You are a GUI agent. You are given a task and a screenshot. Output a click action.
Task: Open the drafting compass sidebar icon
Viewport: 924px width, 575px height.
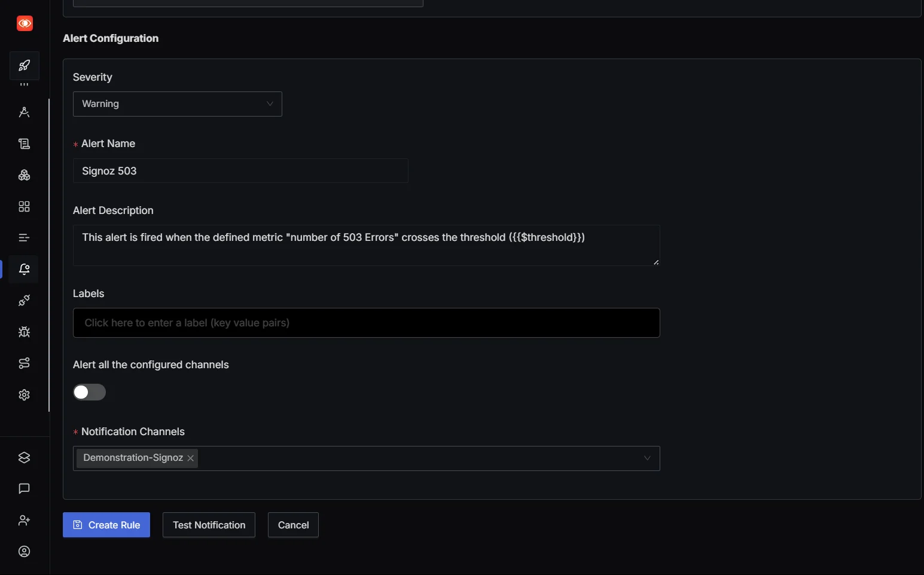(25, 112)
